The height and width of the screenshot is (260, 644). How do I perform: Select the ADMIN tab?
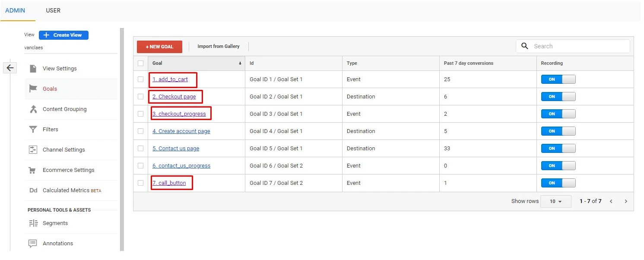pyautogui.click(x=14, y=10)
